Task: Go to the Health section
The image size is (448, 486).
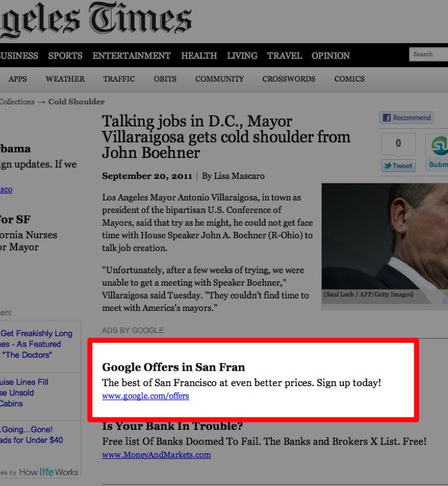Action: [x=198, y=56]
